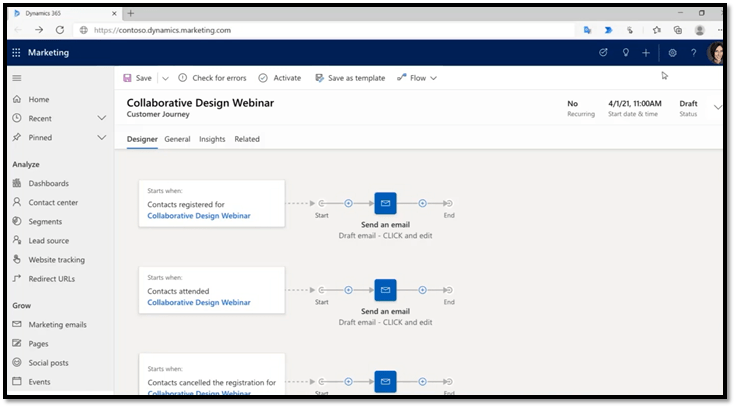Click the browser address bar
The width and height of the screenshot is (736, 408).
pyautogui.click(x=300, y=30)
